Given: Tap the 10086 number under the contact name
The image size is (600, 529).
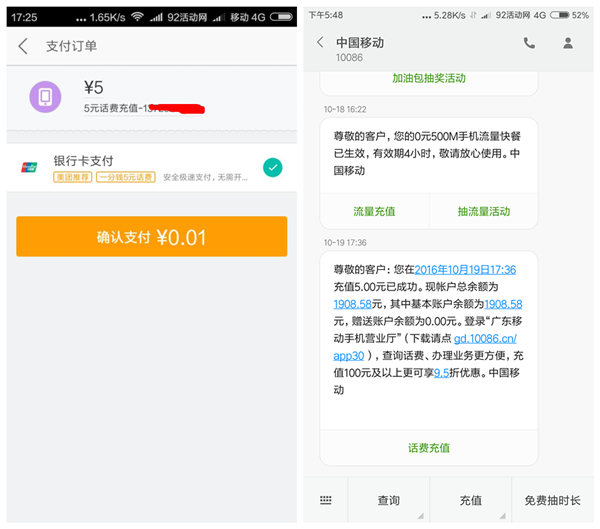Looking at the screenshot, I should [349, 57].
